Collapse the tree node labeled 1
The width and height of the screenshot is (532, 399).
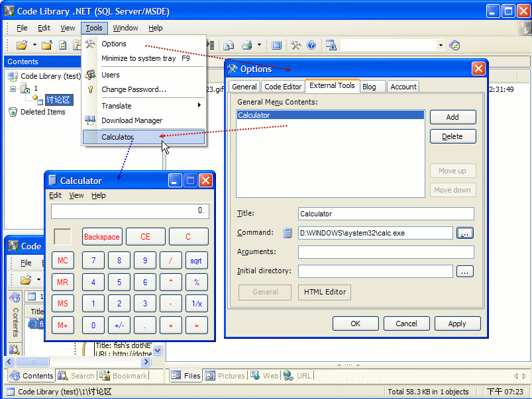click(x=13, y=89)
